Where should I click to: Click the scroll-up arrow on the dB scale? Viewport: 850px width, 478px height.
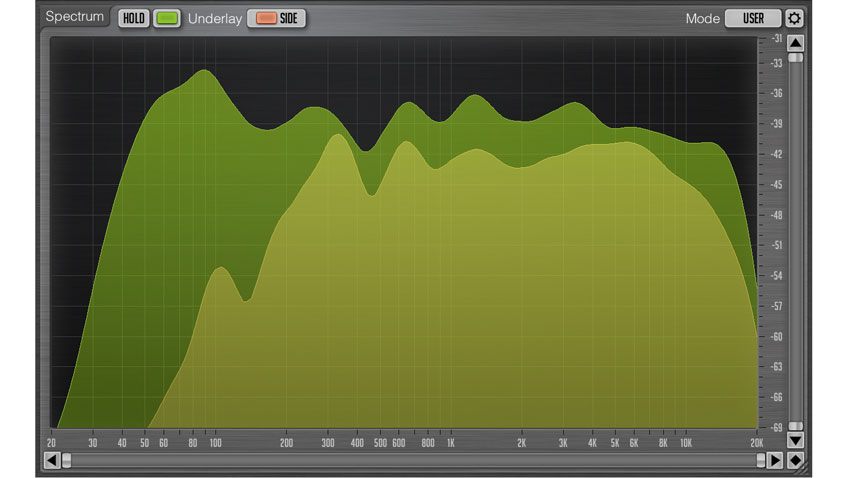click(x=795, y=43)
